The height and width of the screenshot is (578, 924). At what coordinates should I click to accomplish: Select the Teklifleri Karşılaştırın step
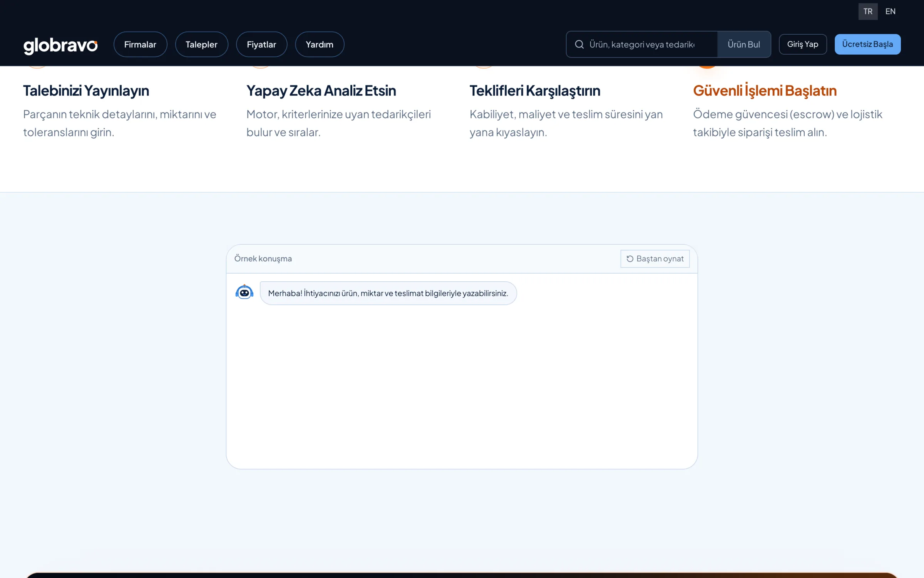535,91
